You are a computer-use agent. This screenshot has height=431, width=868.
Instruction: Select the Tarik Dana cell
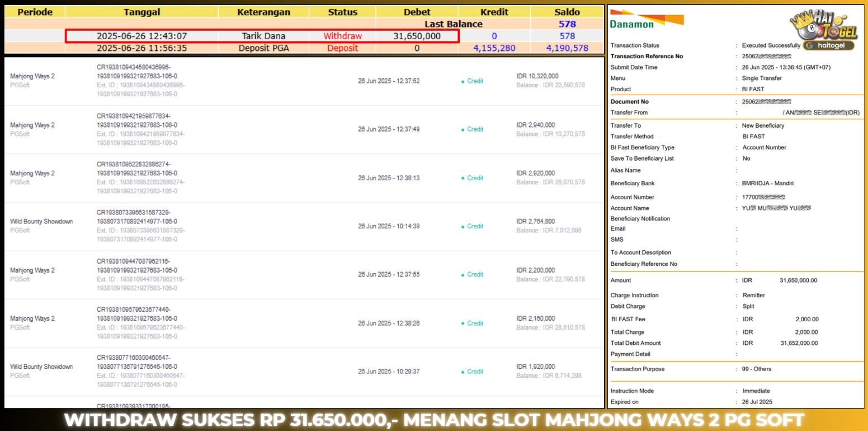pyautogui.click(x=263, y=36)
